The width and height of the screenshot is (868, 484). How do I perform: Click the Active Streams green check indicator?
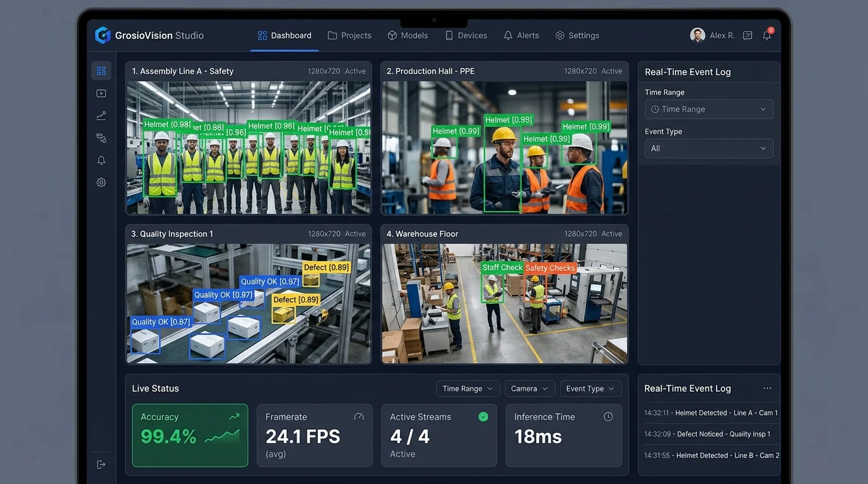coord(483,417)
